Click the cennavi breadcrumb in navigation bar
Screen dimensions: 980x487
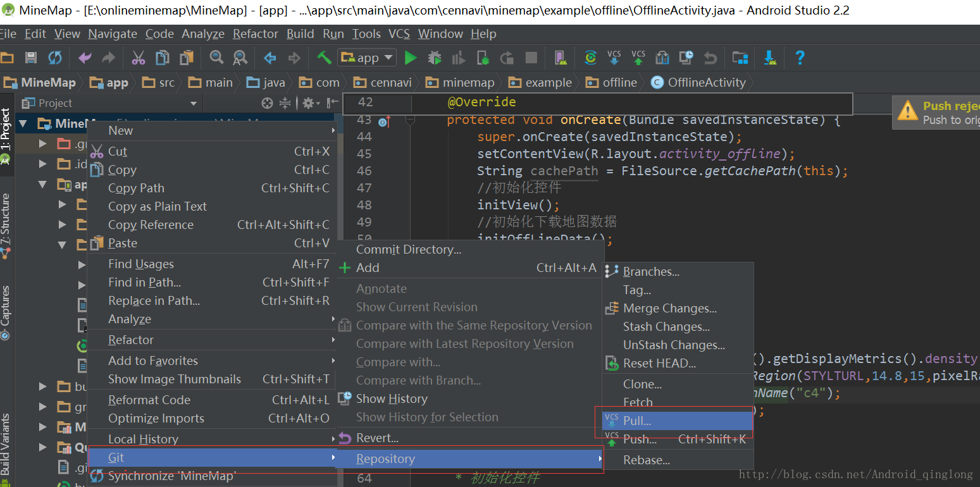coord(383,82)
